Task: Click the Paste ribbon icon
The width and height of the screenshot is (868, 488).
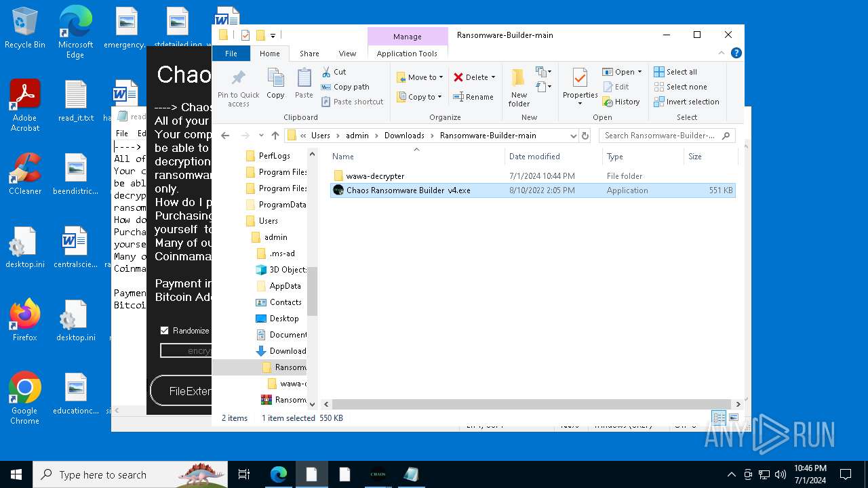Action: [x=304, y=77]
